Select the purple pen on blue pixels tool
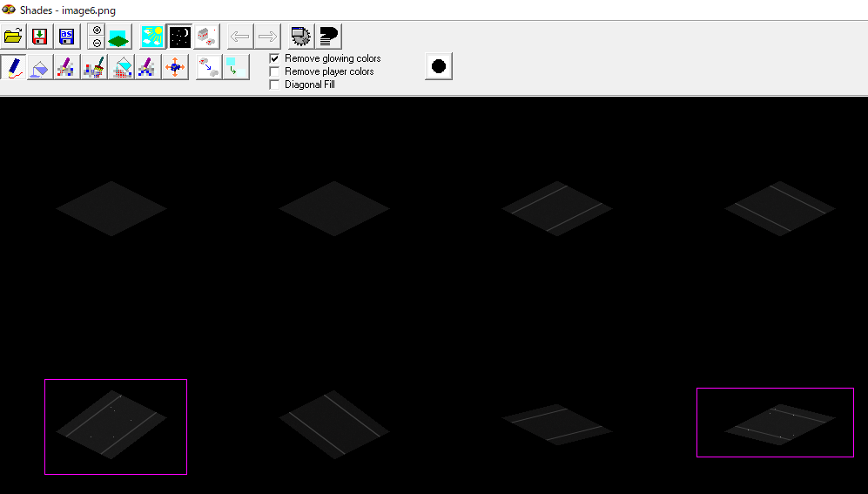 click(x=148, y=67)
